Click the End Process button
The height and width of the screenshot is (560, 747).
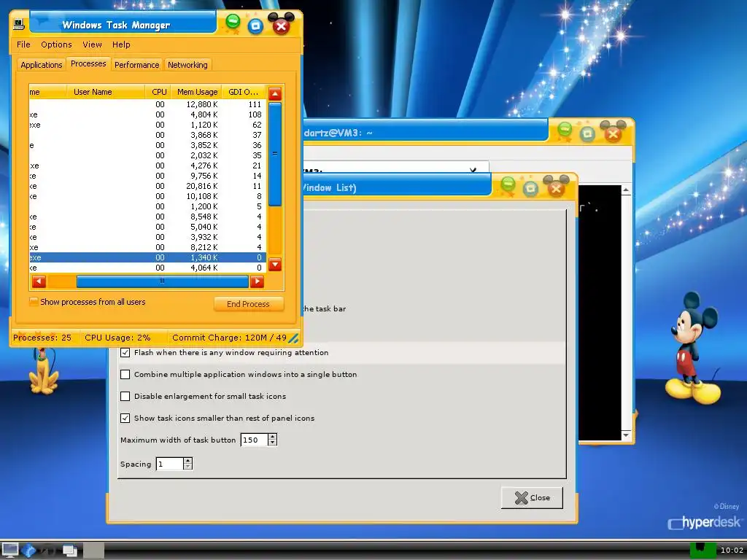point(248,304)
